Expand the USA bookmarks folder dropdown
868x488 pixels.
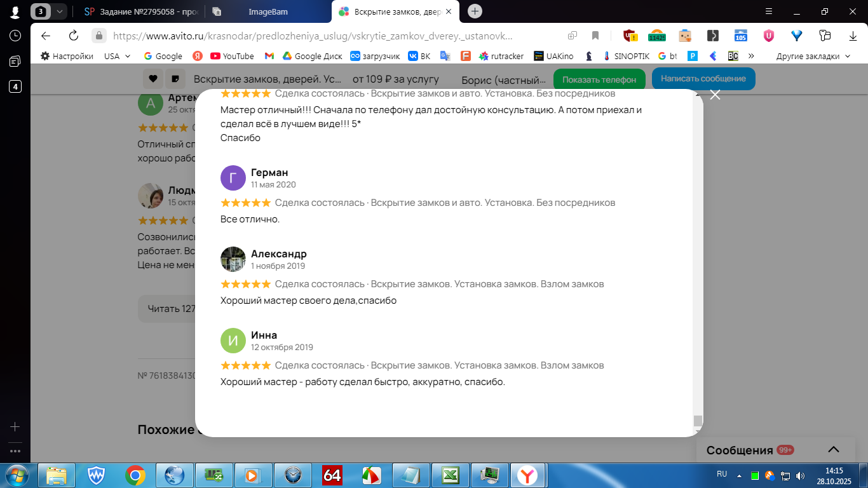118,56
